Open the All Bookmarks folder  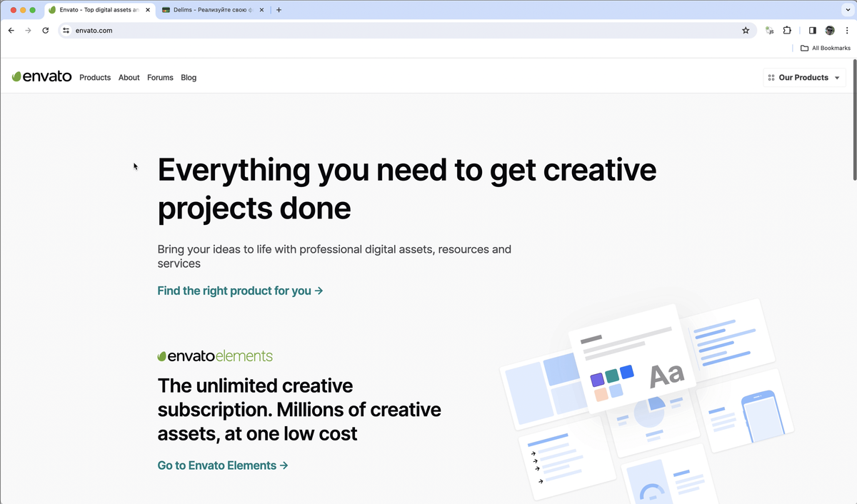pos(825,48)
